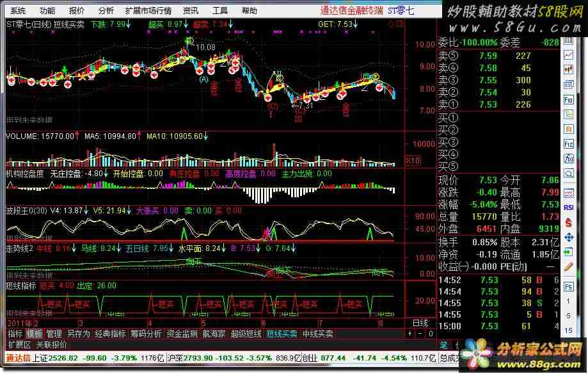588x374 pixels.
Task: Click the 14:52 trade tick row
Action: tap(498, 280)
